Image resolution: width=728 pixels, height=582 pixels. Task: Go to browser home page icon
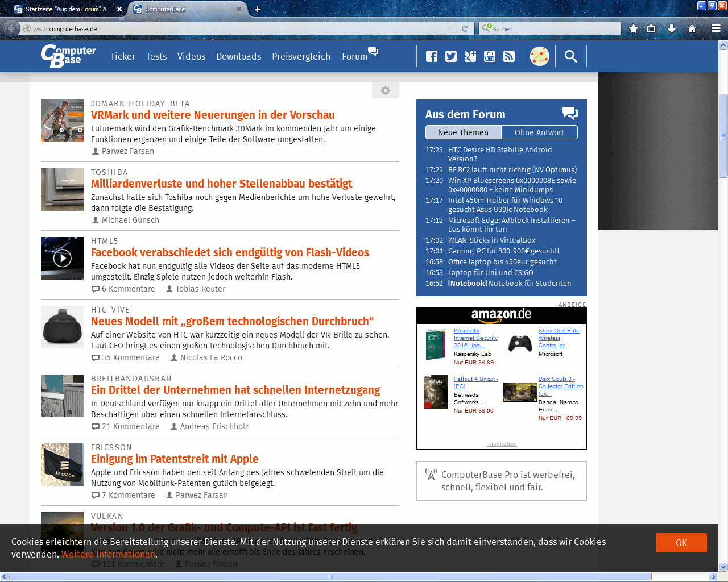click(692, 28)
